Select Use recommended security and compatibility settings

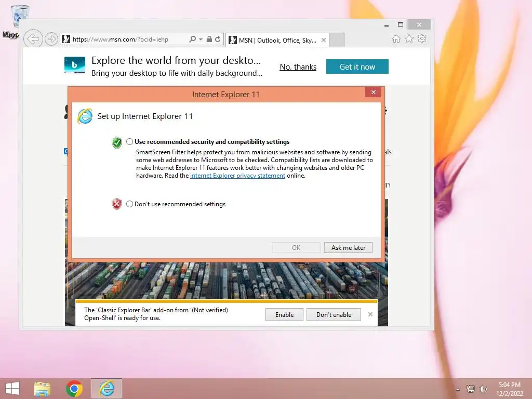129,142
